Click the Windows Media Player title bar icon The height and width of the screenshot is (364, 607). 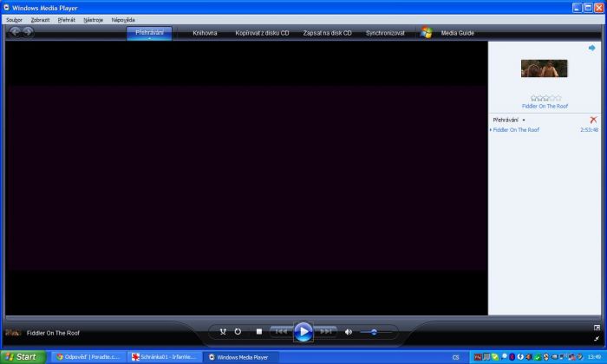tap(6, 7)
